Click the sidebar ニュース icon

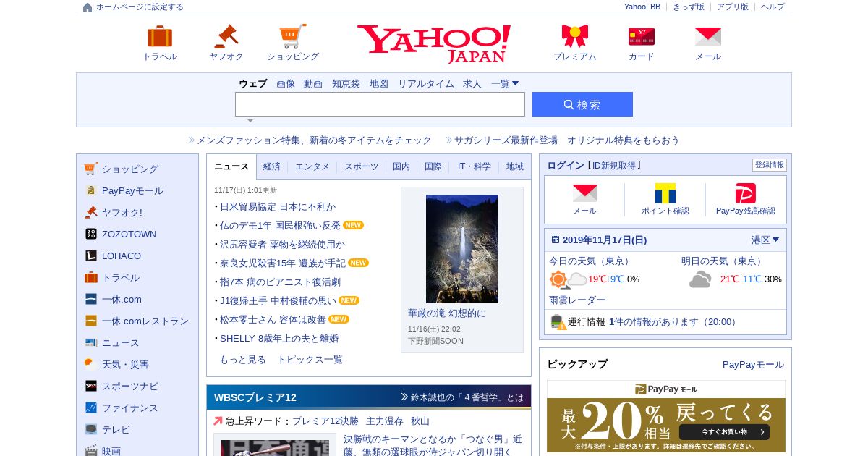(x=90, y=342)
